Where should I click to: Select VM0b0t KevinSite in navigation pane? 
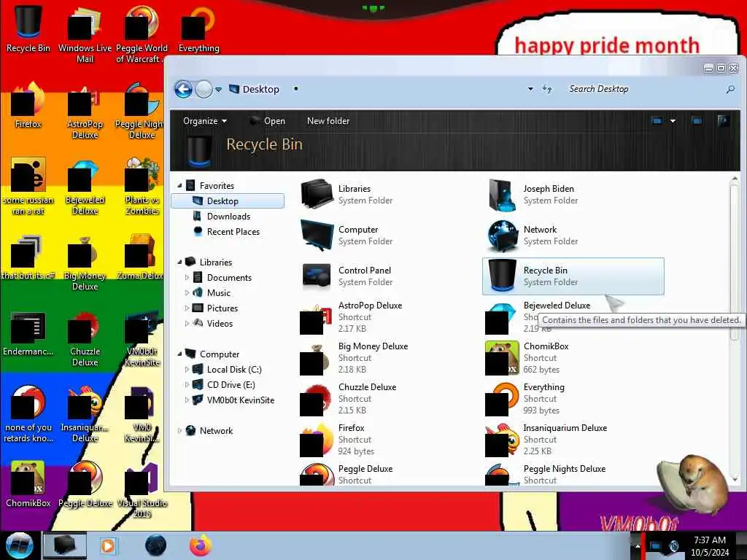coord(240,400)
